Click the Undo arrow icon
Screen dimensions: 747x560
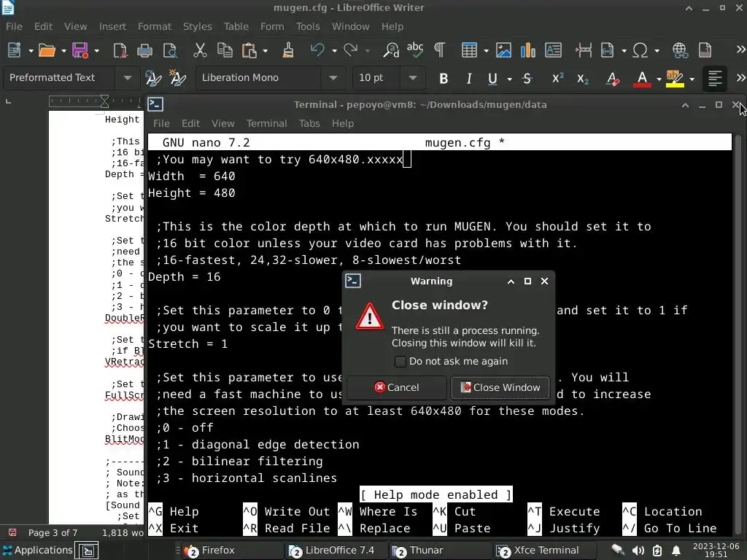click(x=317, y=50)
